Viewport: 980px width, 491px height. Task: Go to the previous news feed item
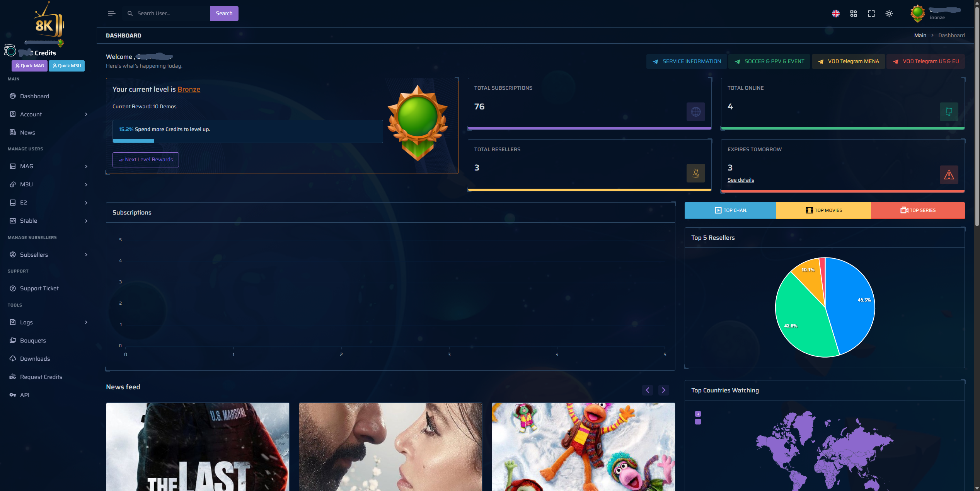coord(647,390)
